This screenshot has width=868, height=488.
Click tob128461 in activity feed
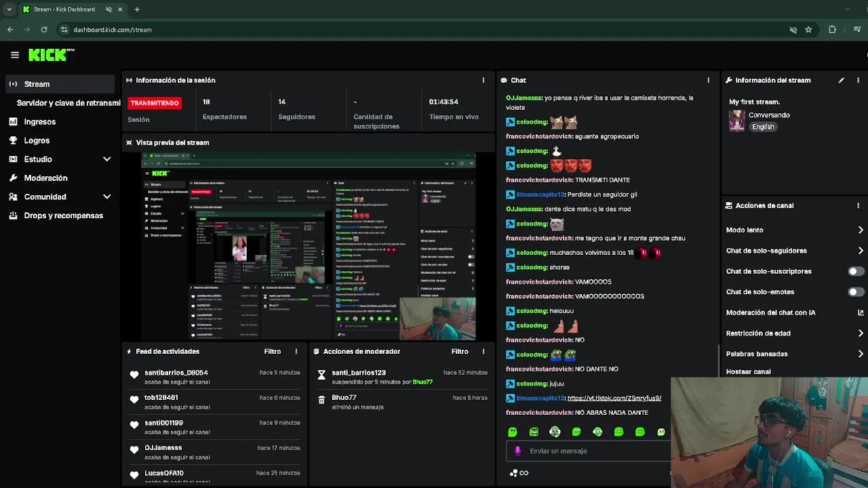coord(161,398)
